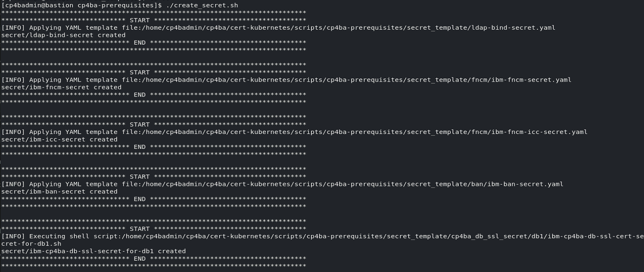Select the 'secret/ibm-cp4ba-db-ssl-secret-for-db1 created' line
The image size is (644, 272).
coord(94,251)
